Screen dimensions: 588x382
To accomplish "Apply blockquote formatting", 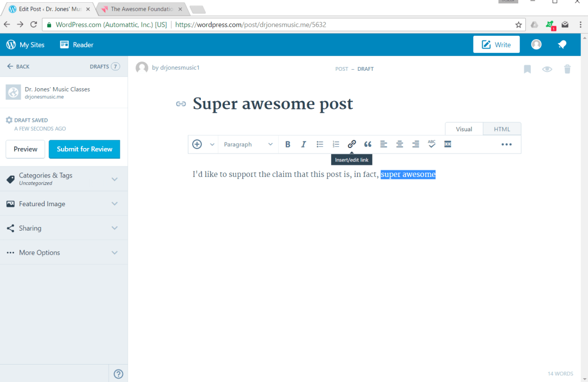I will pos(367,144).
